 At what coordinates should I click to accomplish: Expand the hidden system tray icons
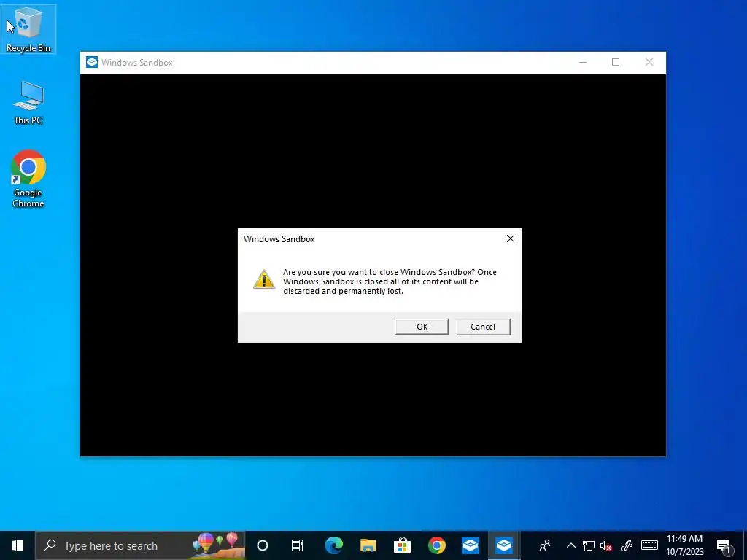tap(570, 545)
